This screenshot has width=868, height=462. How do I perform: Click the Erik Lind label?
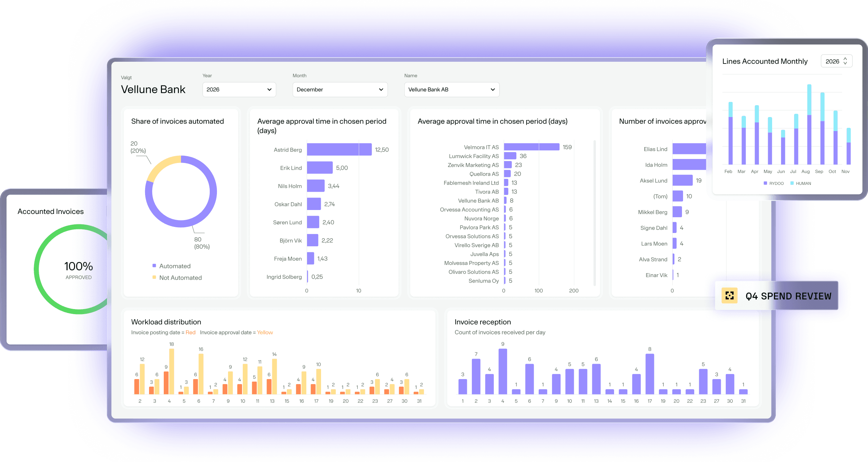291,168
